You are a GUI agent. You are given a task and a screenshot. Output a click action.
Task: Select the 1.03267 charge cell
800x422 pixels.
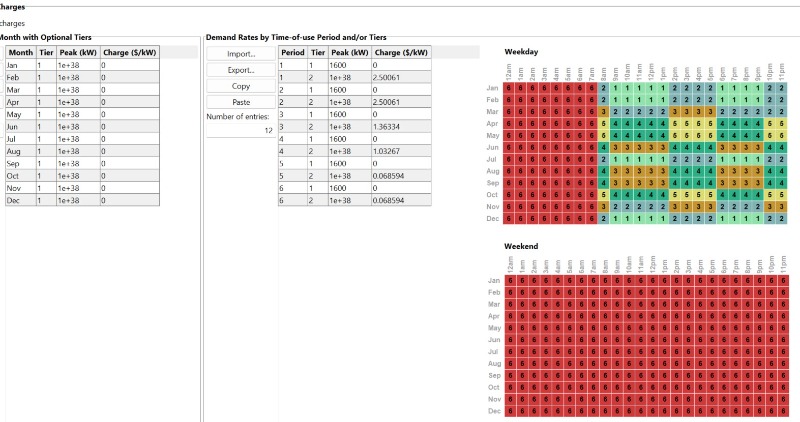click(401, 152)
